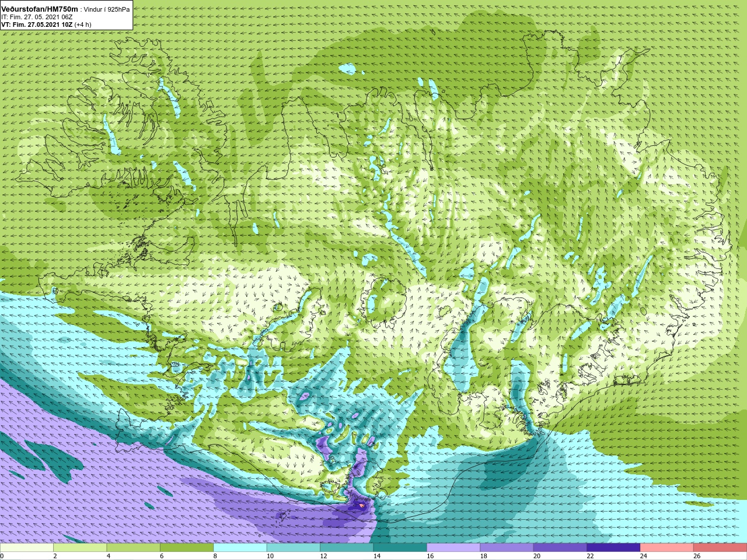The height and width of the screenshot is (560, 747).
Task: Select the light green 2–4 legend swatch
Action: pos(80,548)
